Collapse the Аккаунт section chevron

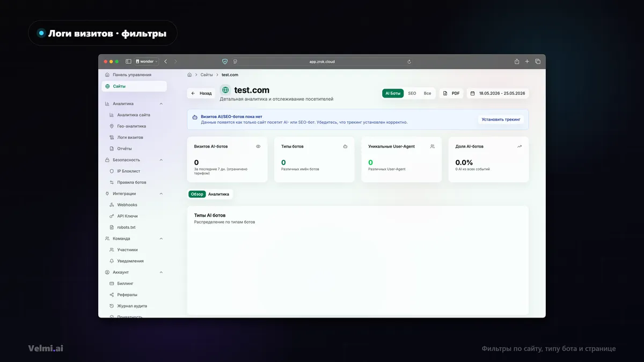[x=161, y=272]
